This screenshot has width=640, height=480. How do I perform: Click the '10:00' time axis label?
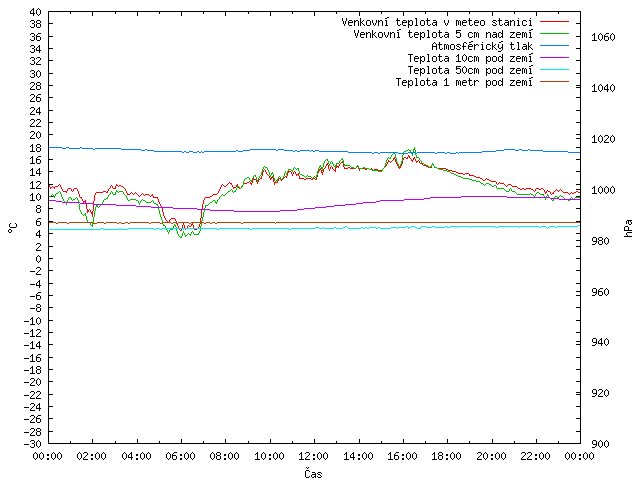pos(269,456)
